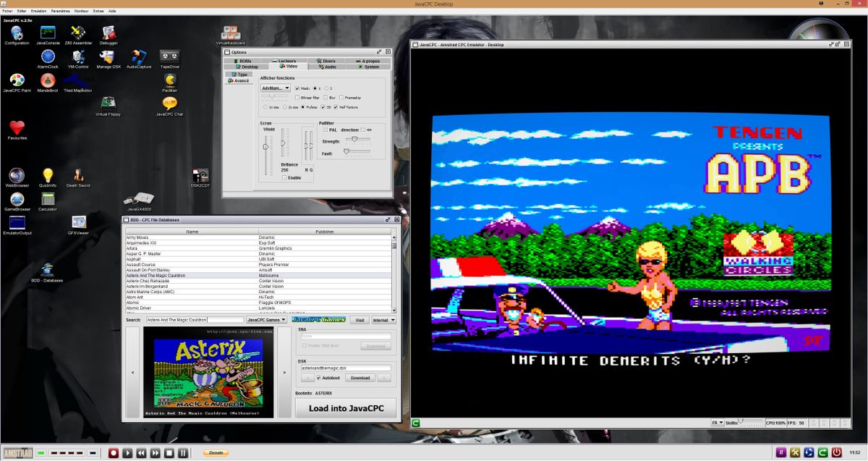
Task: Open the Internal dropdown next to Visit
Action: point(384,319)
